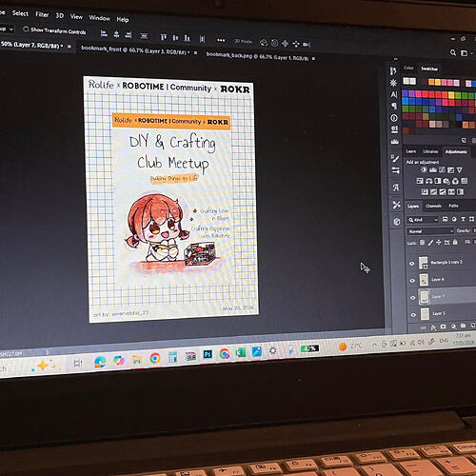Switch to bookmark_front document tab
This screenshot has height=476, width=476.
pyautogui.click(x=135, y=50)
